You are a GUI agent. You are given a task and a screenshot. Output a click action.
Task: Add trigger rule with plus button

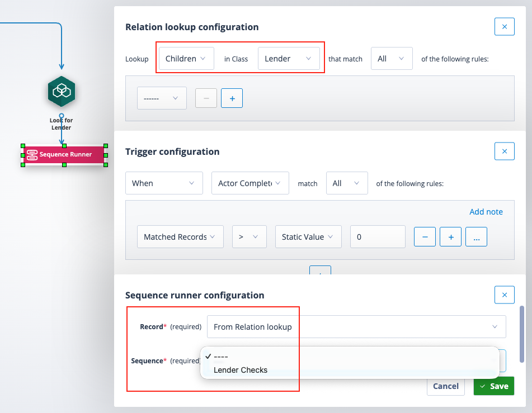[x=450, y=236]
